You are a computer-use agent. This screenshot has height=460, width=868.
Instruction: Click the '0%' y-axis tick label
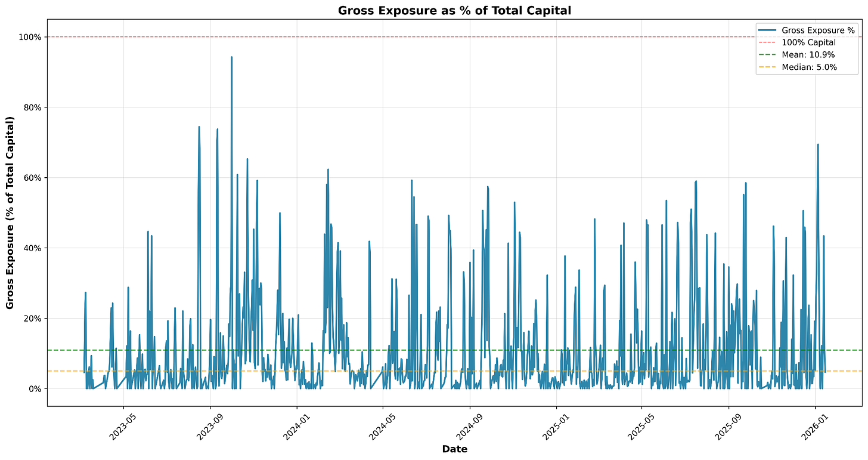[35, 389]
